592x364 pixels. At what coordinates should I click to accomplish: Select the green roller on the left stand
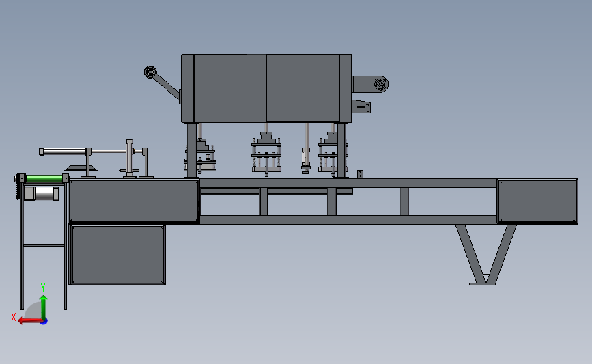44,179
